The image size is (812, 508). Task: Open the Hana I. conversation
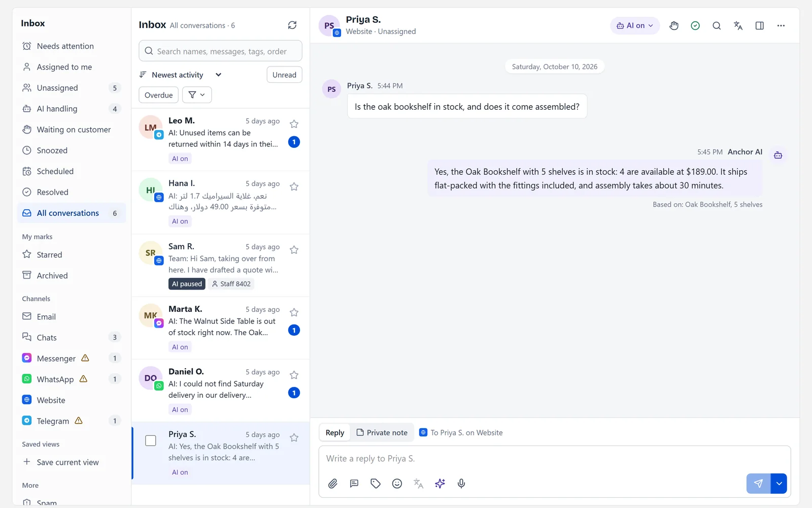(220, 202)
